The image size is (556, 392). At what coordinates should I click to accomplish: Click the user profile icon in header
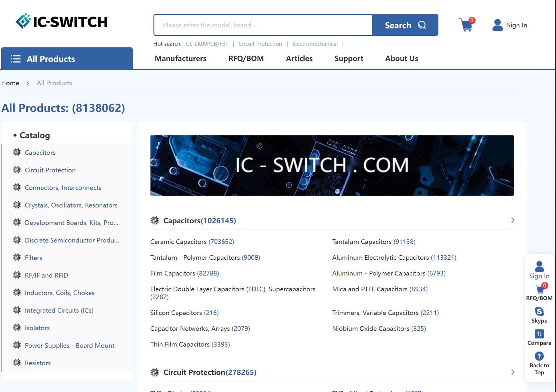click(497, 25)
